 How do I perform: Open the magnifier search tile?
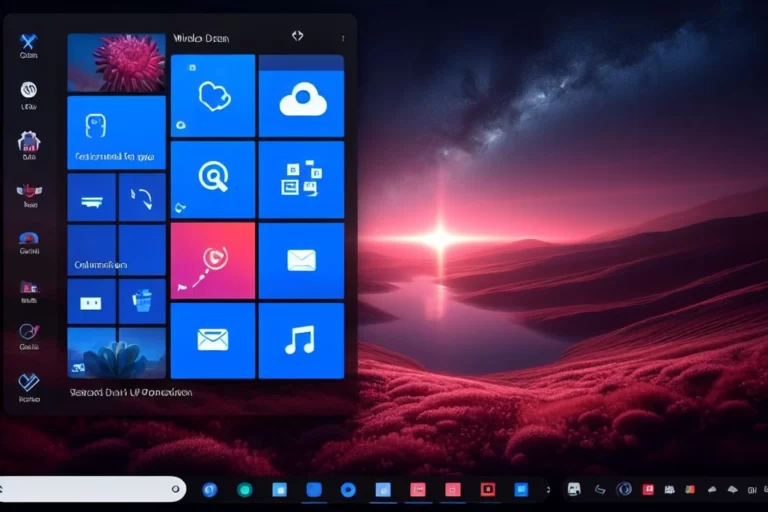pyautogui.click(x=213, y=179)
